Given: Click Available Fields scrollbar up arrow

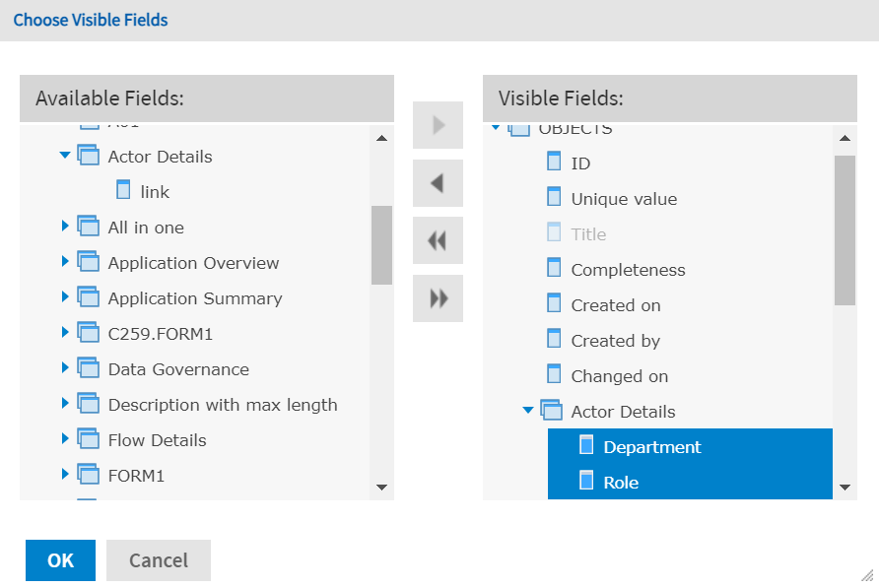Looking at the screenshot, I should (381, 138).
